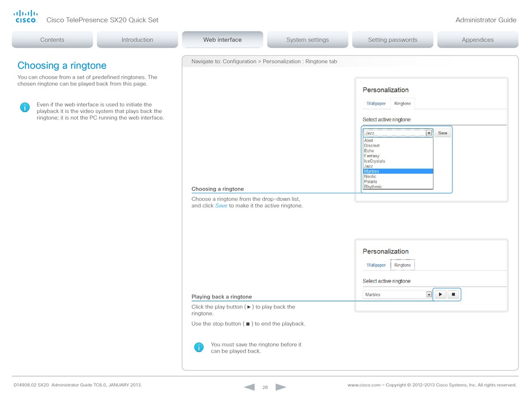Click Personalization heading in lower panel
The image size is (532, 398).
tap(385, 251)
